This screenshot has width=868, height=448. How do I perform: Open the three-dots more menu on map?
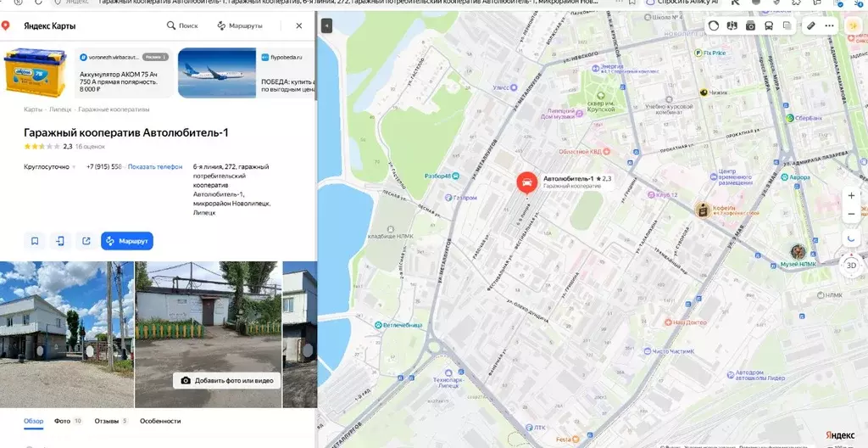(x=829, y=25)
